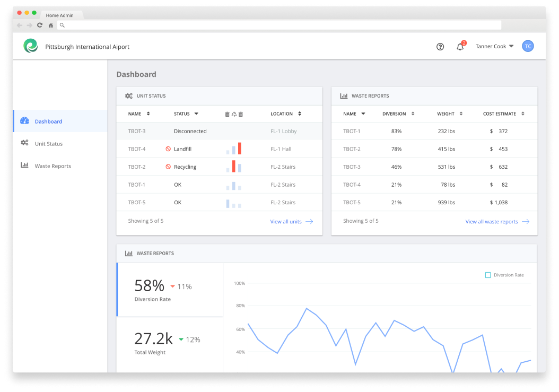
Task: Open the notifications bell icon
Action: 460,47
